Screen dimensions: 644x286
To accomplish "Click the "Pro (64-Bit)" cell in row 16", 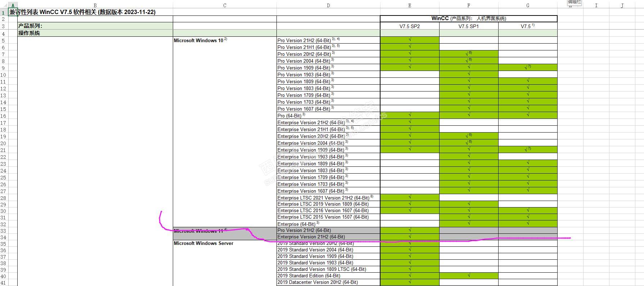I will tap(328, 116).
